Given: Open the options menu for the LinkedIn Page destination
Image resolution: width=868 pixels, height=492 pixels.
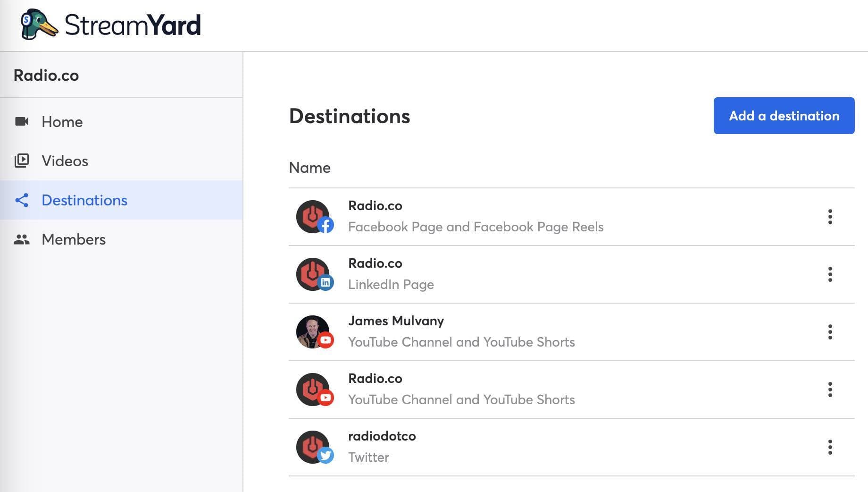Looking at the screenshot, I should (830, 274).
